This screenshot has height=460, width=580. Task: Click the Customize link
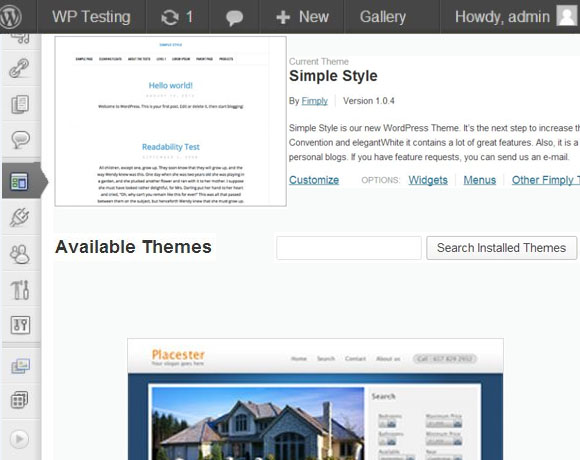(314, 180)
